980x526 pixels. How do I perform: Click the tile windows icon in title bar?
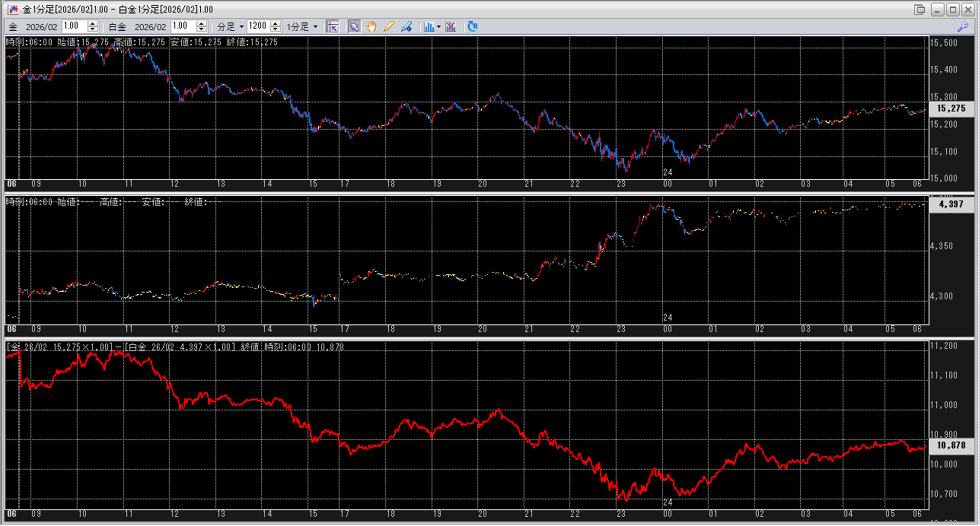pos(919,9)
